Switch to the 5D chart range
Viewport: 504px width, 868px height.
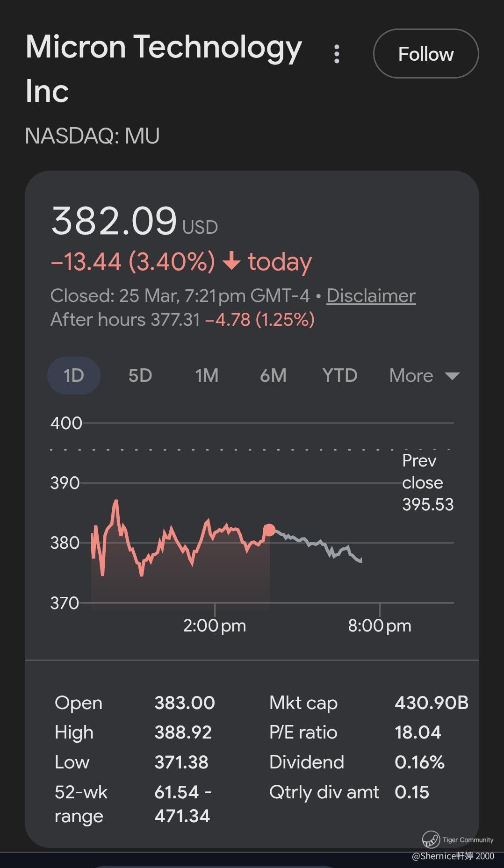click(140, 375)
